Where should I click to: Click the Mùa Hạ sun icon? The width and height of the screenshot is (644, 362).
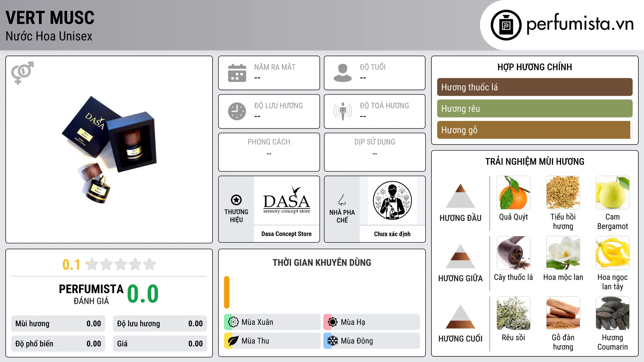point(332,322)
